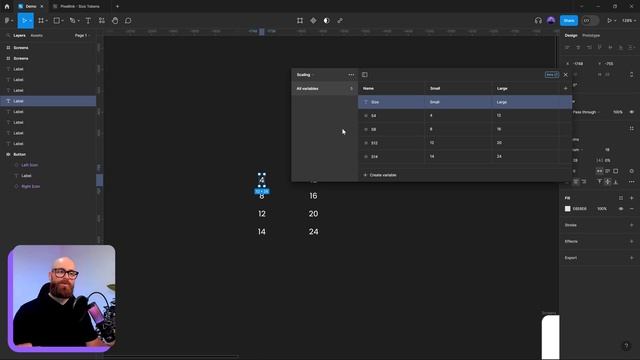This screenshot has height=360, width=640.
Task: Remove the fill with minus icon
Action: (x=631, y=209)
